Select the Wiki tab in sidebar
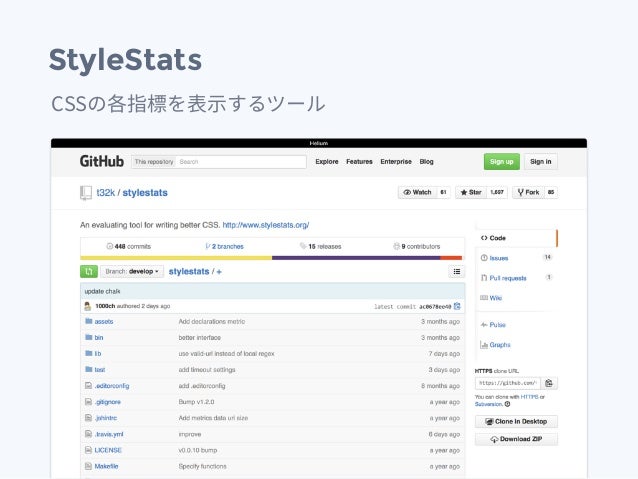 [x=516, y=298]
